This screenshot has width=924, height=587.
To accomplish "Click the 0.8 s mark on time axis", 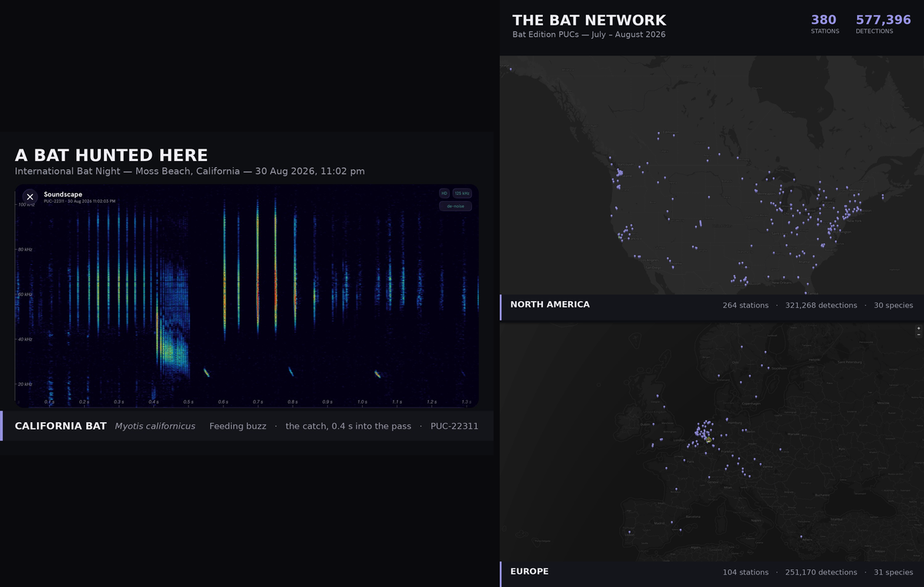I will coord(293,402).
